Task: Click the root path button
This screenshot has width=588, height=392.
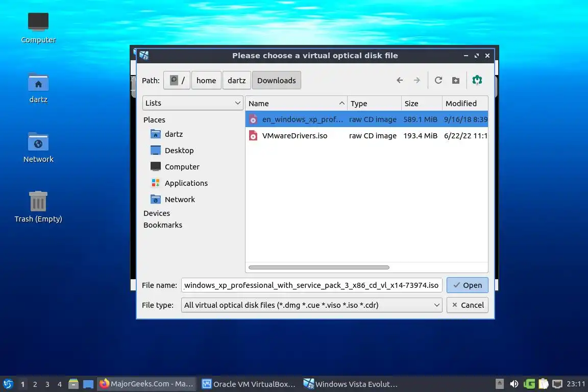Action: 177,80
